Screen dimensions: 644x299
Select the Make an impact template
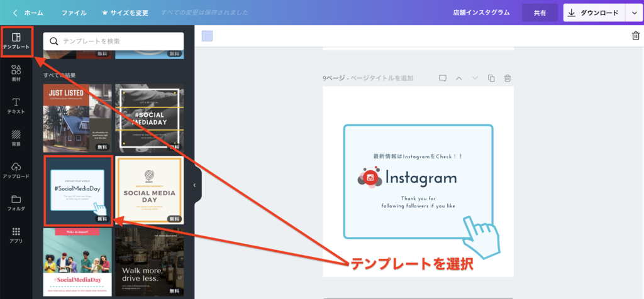coord(77,262)
